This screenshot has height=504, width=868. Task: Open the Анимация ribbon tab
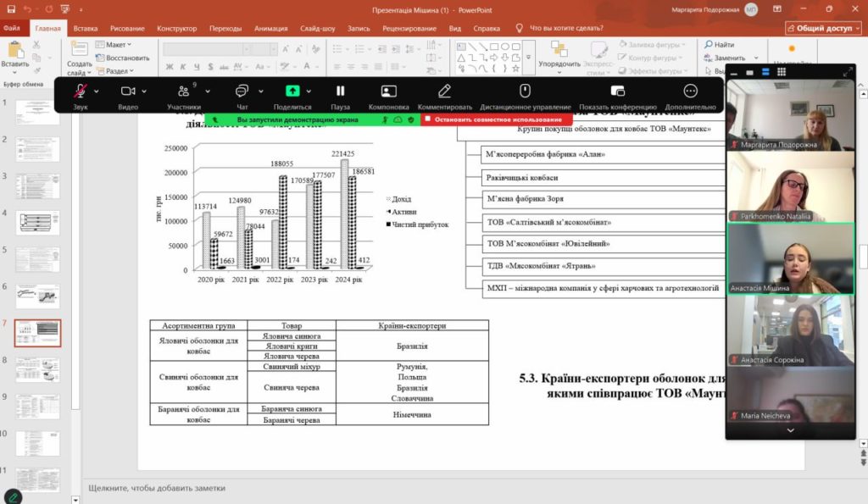pyautogui.click(x=270, y=27)
